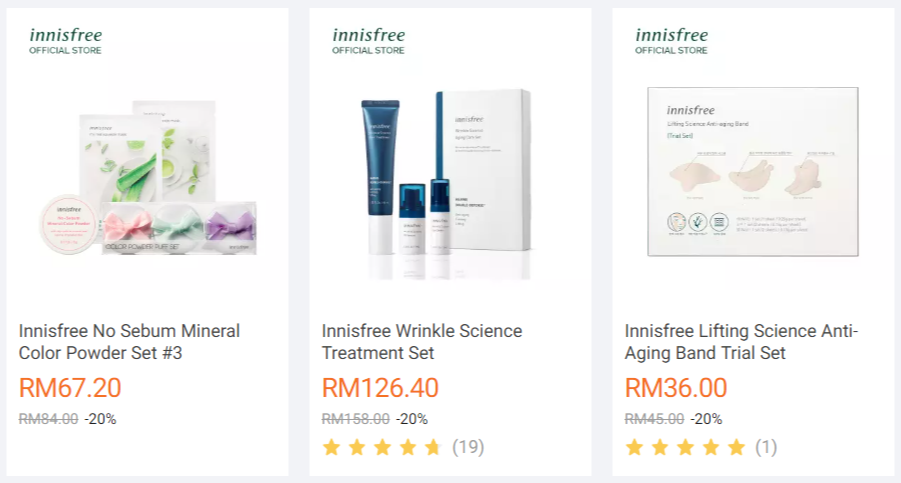Click the first star of Wrinkle Science rating
The image size is (901, 483).
pos(331,447)
